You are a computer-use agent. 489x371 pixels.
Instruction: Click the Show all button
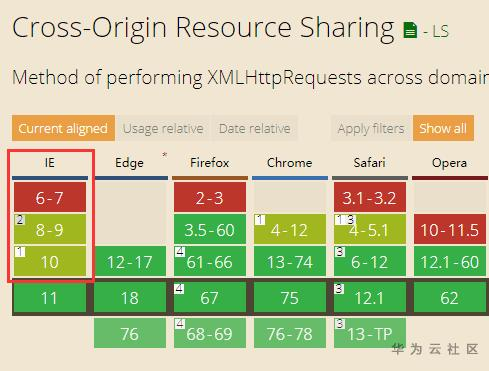click(443, 128)
